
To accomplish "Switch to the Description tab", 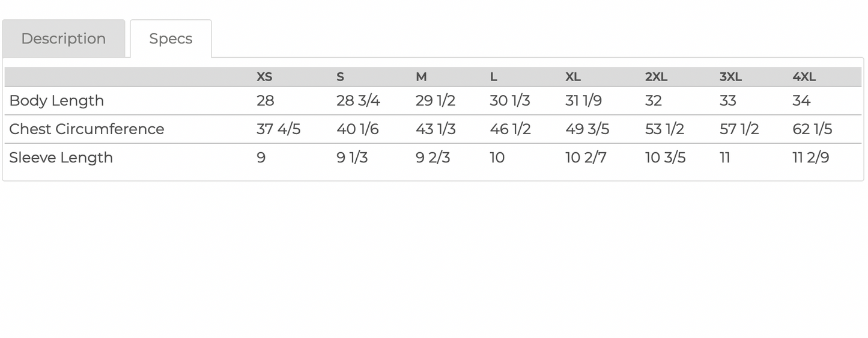I will 63,38.
